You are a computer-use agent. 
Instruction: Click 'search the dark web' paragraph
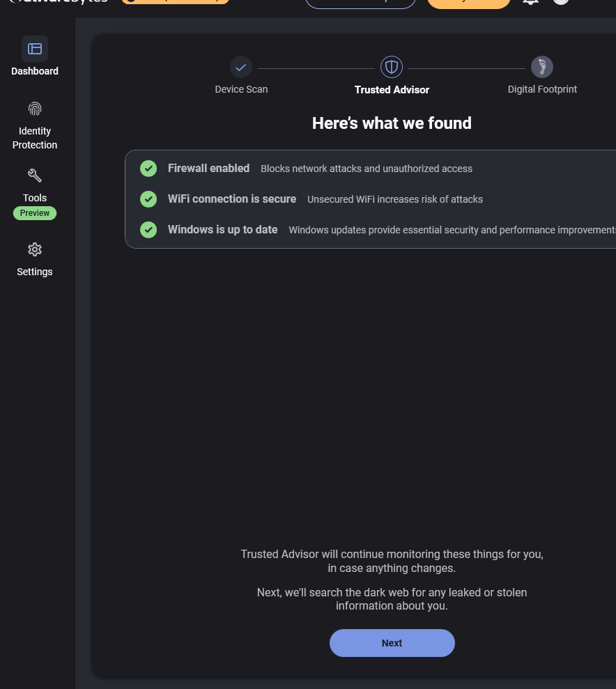coord(392,599)
